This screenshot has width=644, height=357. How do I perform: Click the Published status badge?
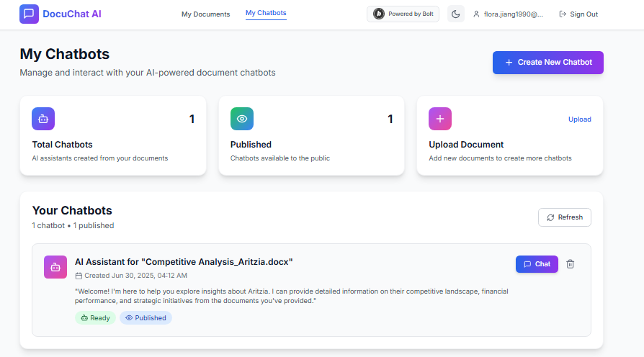146,317
